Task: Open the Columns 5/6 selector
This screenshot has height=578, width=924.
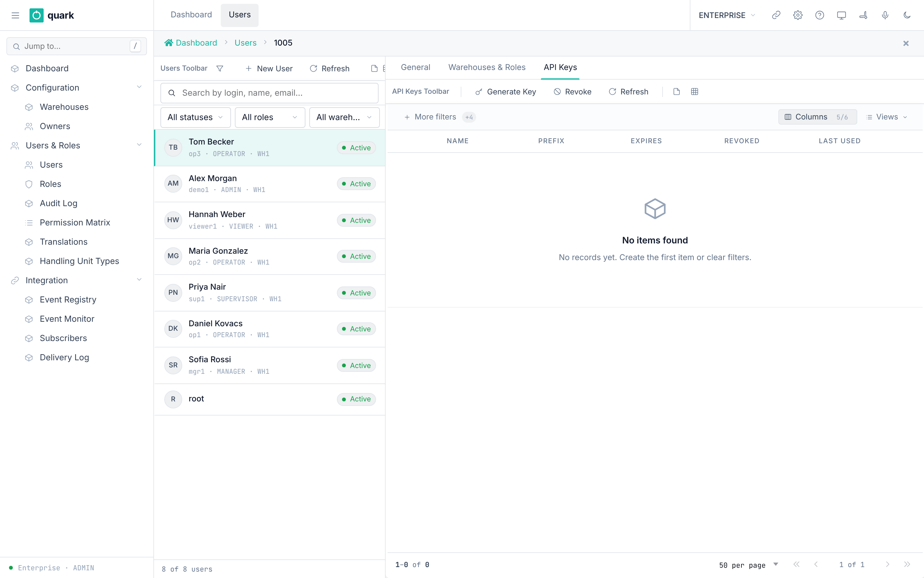Action: pyautogui.click(x=817, y=117)
